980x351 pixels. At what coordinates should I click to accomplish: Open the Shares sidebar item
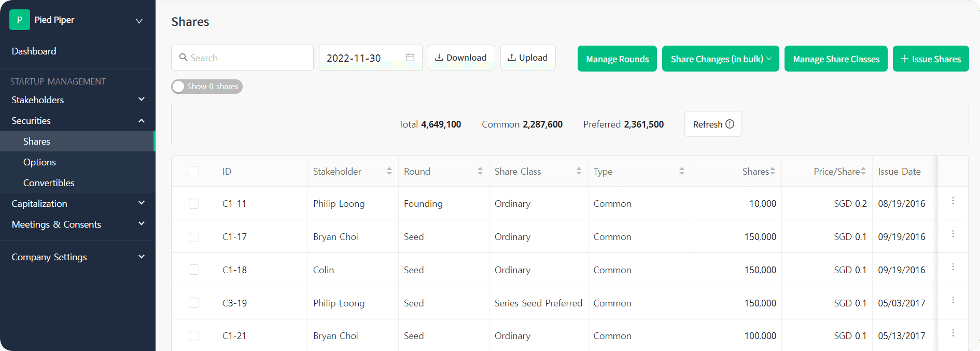coord(78,141)
